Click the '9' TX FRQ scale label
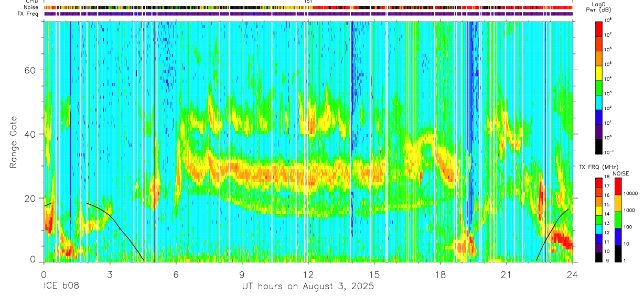The height and width of the screenshot is (297, 644). click(x=607, y=260)
